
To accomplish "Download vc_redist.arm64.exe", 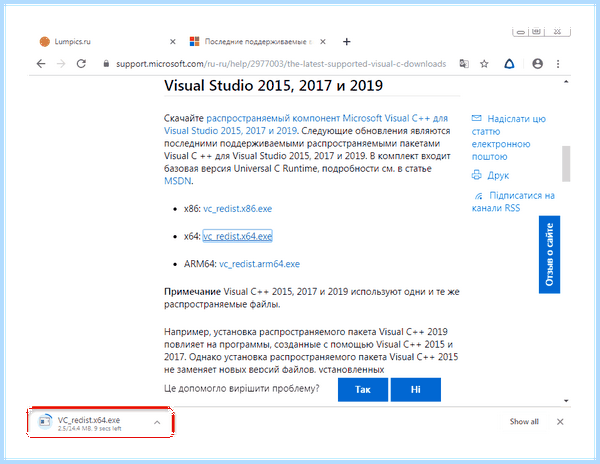I will coord(259,264).
